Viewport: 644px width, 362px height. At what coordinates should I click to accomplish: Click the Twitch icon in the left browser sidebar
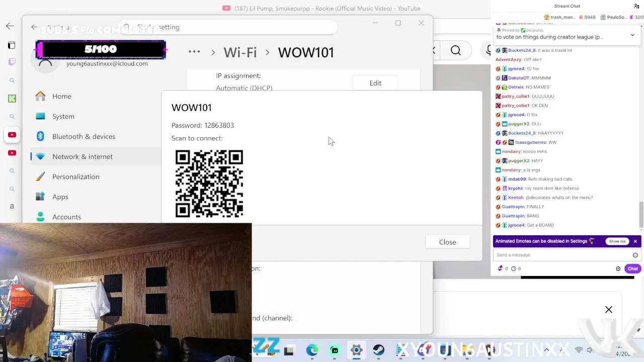click(12, 62)
